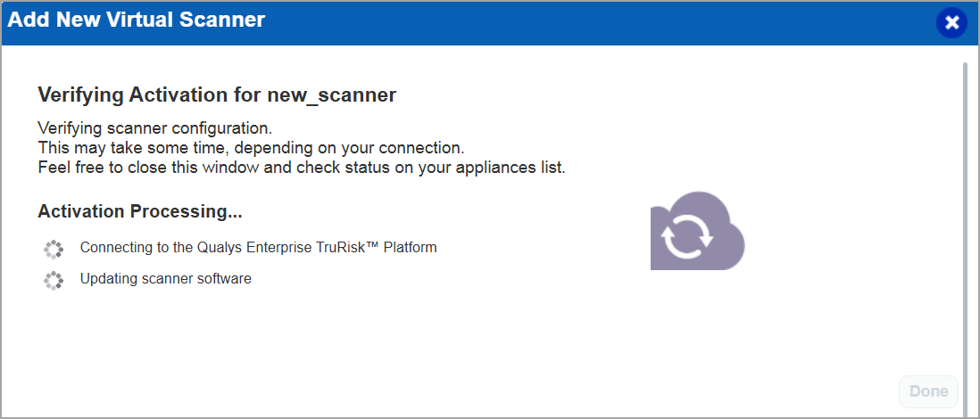
Task: Click the Add New Virtual Scanner title
Action: (137, 20)
